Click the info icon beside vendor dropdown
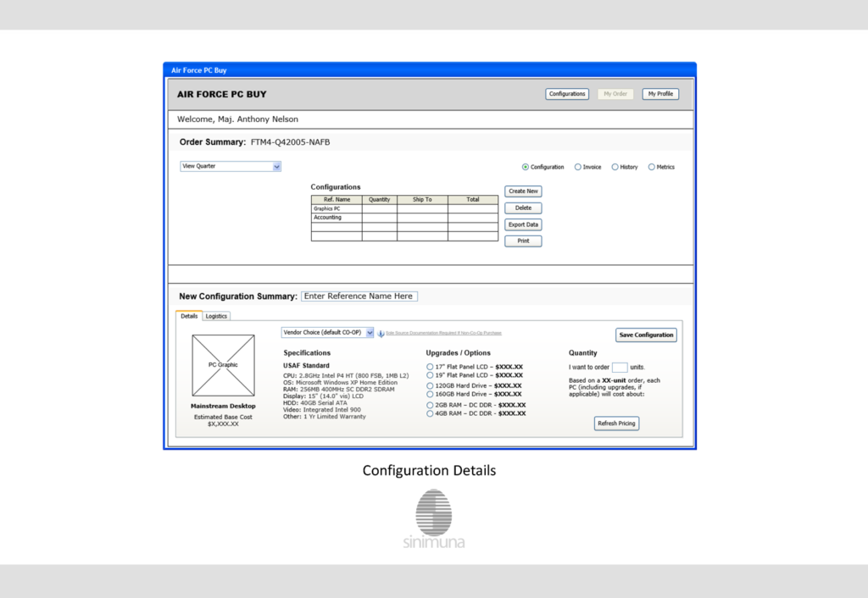This screenshot has width=868, height=598. click(x=381, y=333)
